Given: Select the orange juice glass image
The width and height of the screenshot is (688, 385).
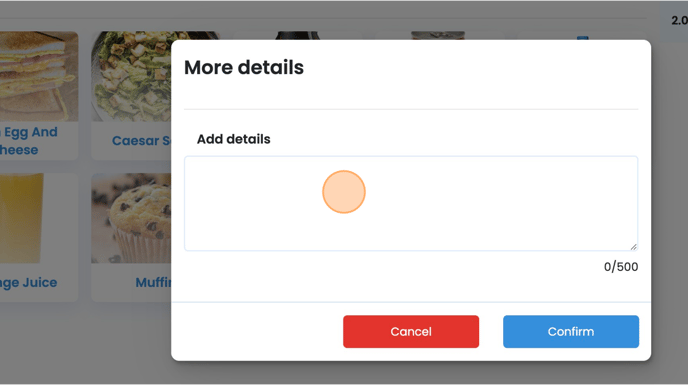Looking at the screenshot, I should click(x=22, y=218).
